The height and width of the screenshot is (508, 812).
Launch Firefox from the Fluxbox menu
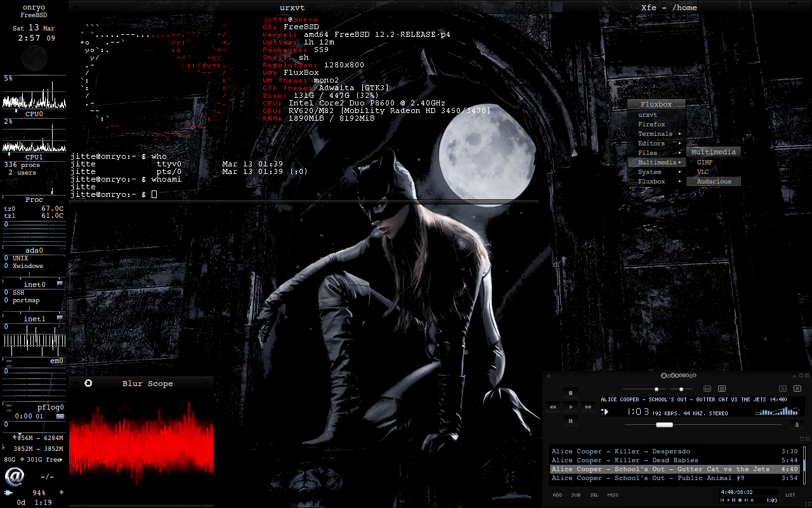(x=657, y=124)
